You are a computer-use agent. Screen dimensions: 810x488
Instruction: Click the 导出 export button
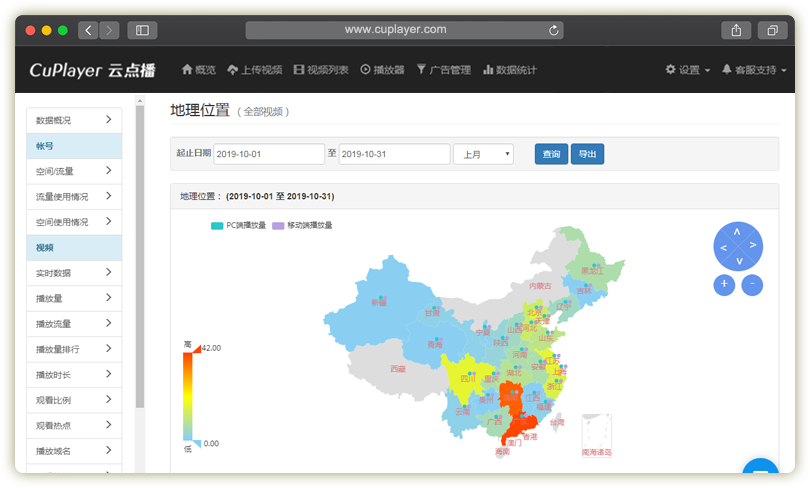tap(587, 154)
